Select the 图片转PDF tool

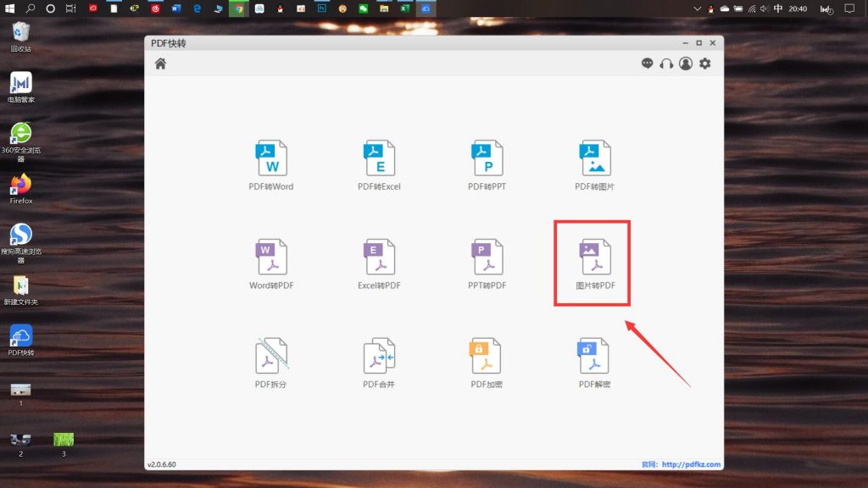[x=595, y=264]
